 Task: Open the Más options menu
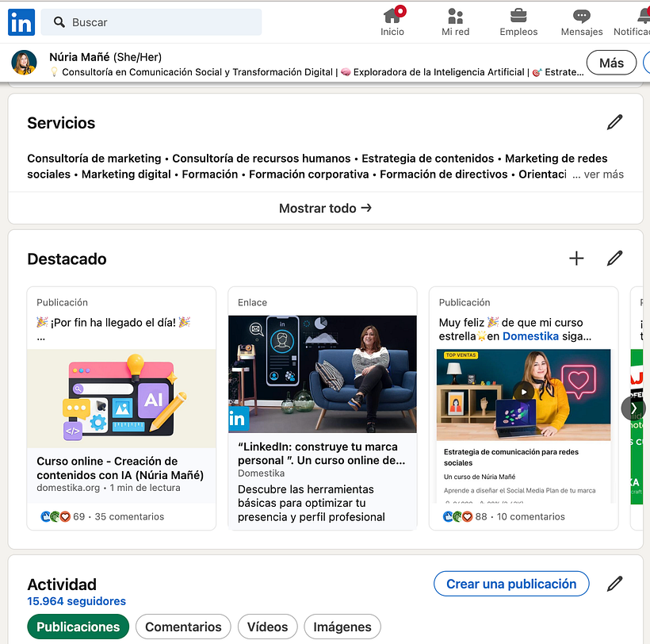click(x=611, y=62)
